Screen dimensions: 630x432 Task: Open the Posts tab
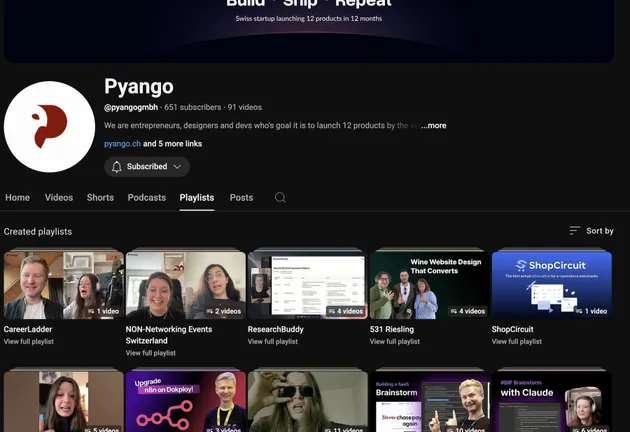coord(241,198)
